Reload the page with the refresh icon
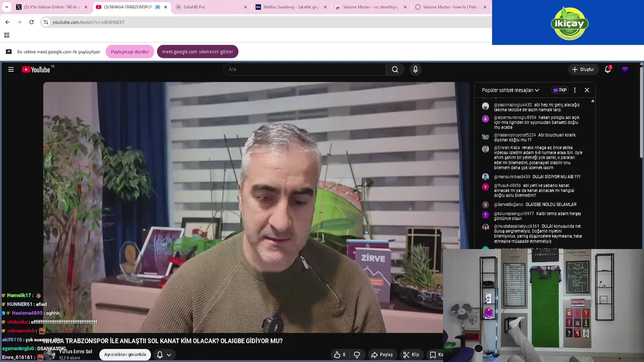 pos(31,22)
